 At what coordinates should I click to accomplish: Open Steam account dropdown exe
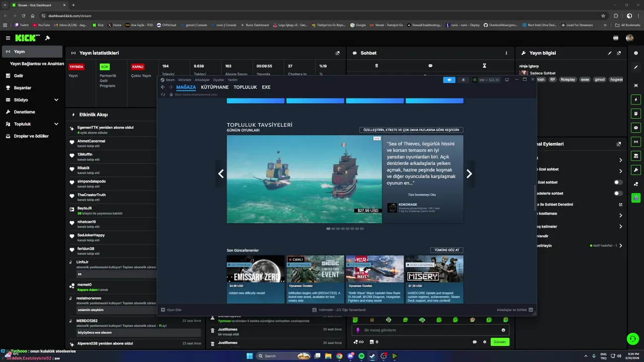487,80
